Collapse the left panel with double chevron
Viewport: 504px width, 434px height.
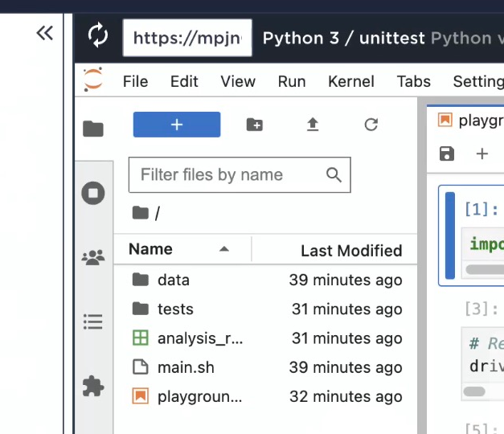[x=44, y=33]
